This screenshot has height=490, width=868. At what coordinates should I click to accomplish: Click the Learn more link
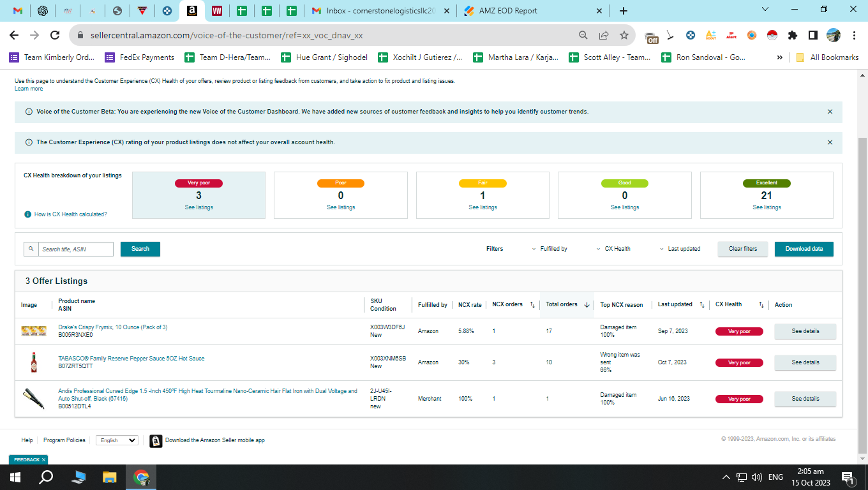click(29, 89)
